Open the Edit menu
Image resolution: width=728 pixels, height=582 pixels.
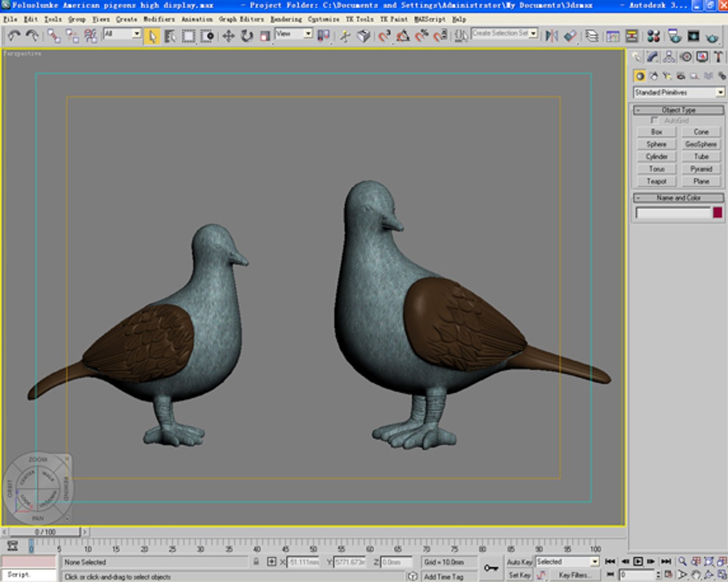[x=31, y=19]
